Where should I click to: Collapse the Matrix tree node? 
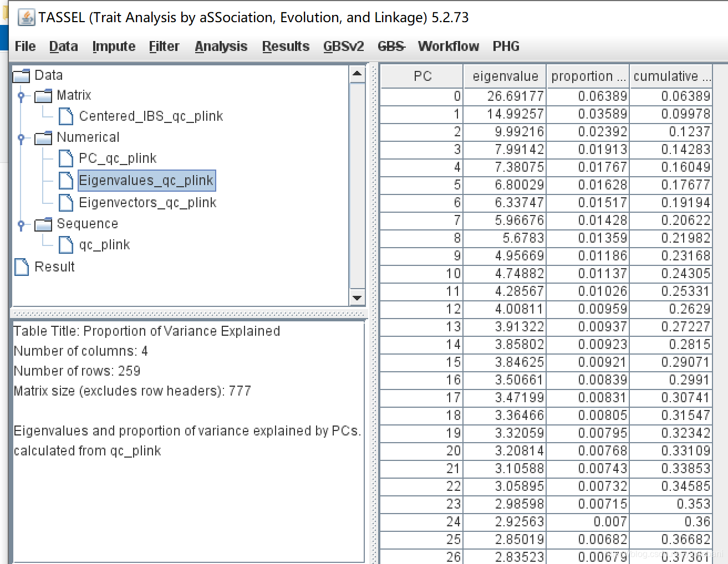click(x=21, y=95)
